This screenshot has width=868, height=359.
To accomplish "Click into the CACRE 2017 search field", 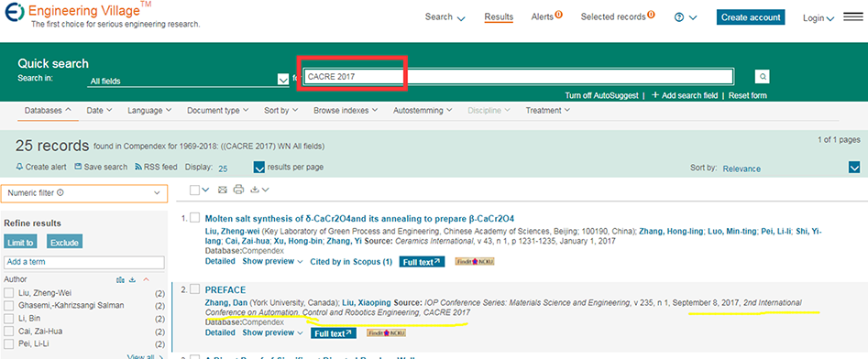I will (x=519, y=76).
